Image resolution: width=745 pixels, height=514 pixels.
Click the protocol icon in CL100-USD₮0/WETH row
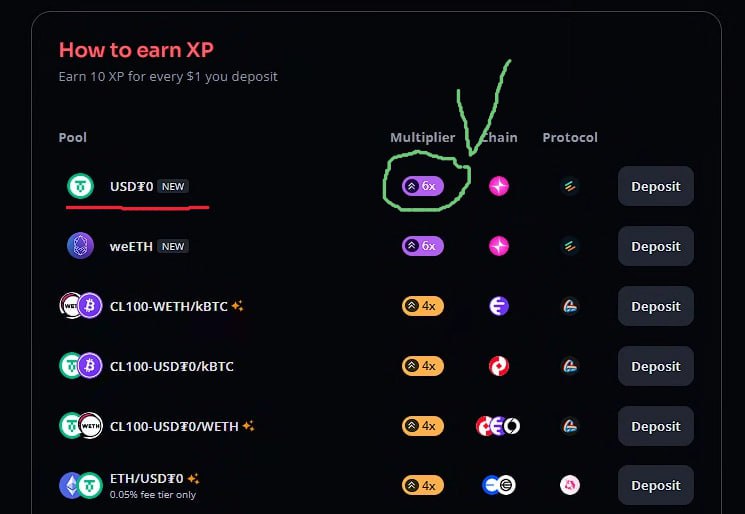(570, 426)
